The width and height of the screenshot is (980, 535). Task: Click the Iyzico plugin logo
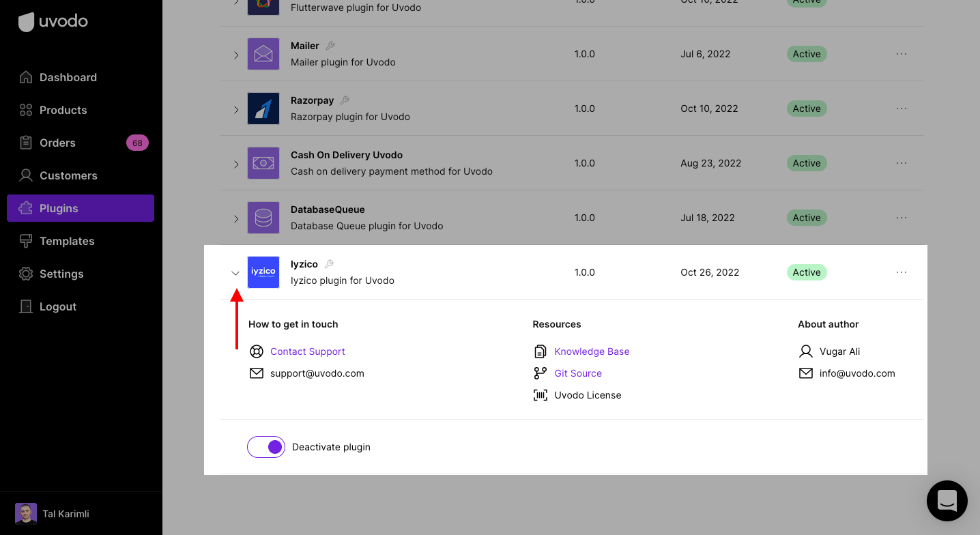coord(263,272)
